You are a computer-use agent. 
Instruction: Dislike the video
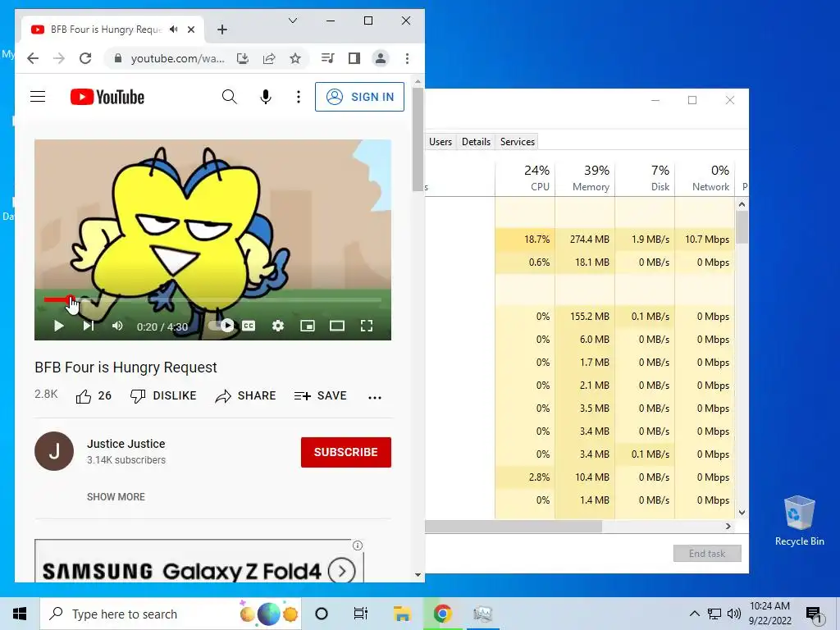[163, 396]
